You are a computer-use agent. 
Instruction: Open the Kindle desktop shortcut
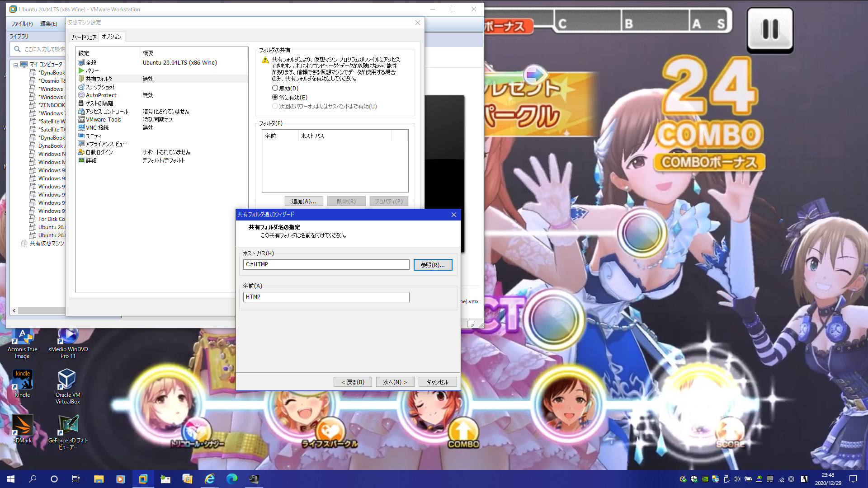pyautogui.click(x=22, y=383)
